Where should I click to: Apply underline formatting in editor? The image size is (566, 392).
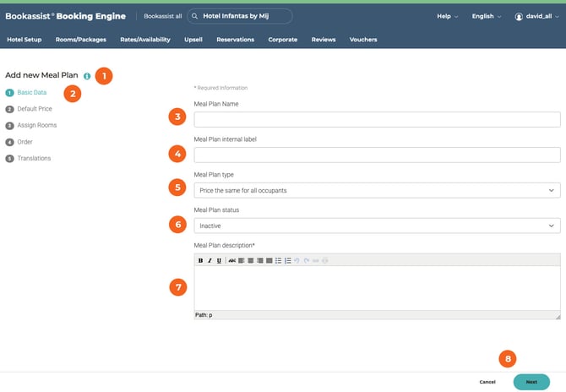pos(219,260)
